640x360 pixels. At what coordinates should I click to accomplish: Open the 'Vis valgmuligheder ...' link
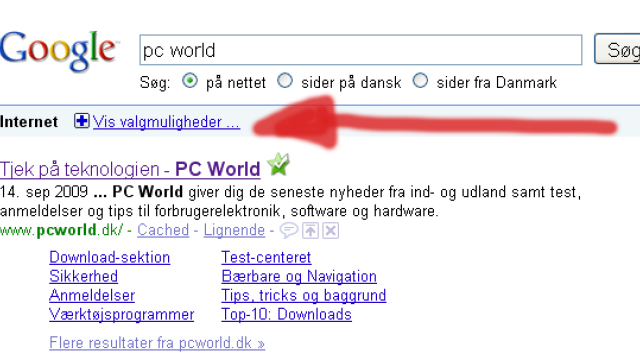(166, 122)
